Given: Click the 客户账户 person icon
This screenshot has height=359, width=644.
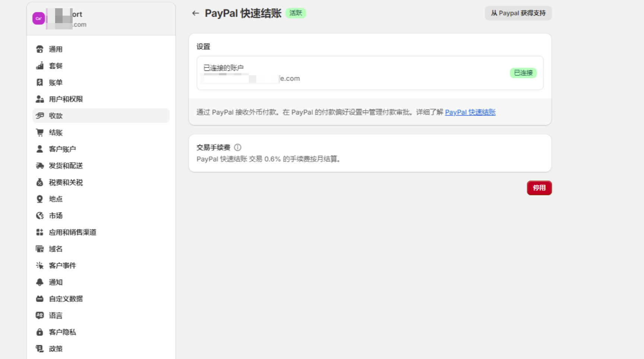Looking at the screenshot, I should pos(40,149).
